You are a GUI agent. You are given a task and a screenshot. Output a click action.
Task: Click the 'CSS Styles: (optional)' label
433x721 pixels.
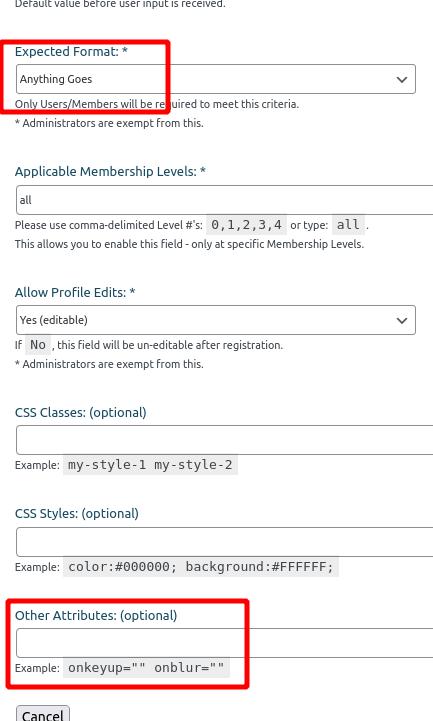[77, 514]
